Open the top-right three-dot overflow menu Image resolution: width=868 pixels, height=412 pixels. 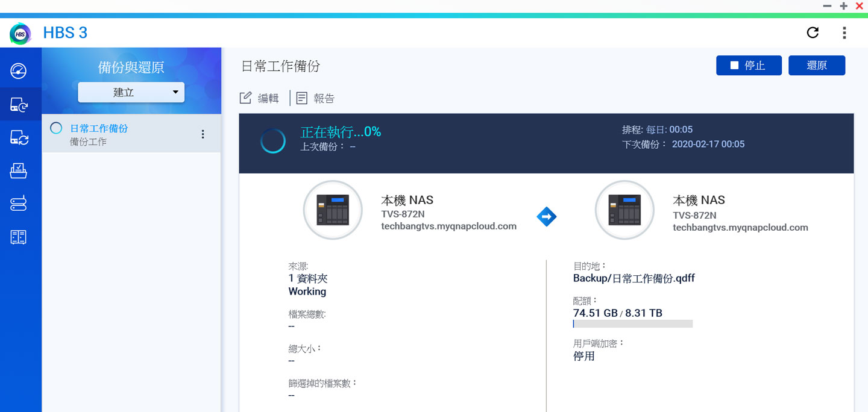844,33
